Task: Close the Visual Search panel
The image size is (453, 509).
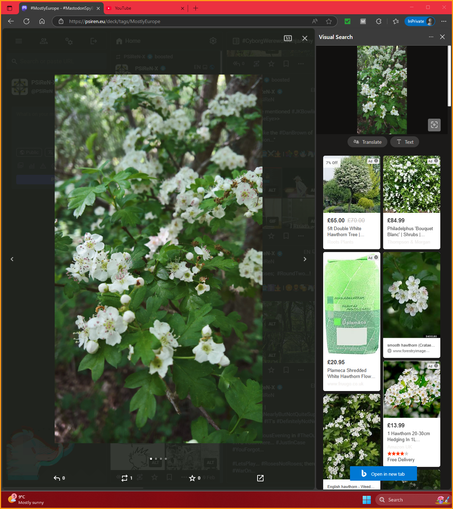Action: 442,37
